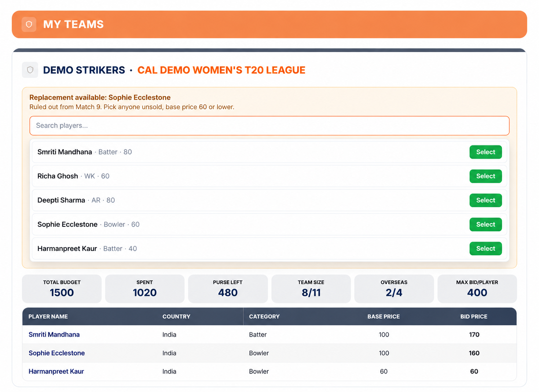Image resolution: width=539 pixels, height=392 pixels.
Task: Click the PURSE LEFT 480 stat card
Action: (228, 289)
